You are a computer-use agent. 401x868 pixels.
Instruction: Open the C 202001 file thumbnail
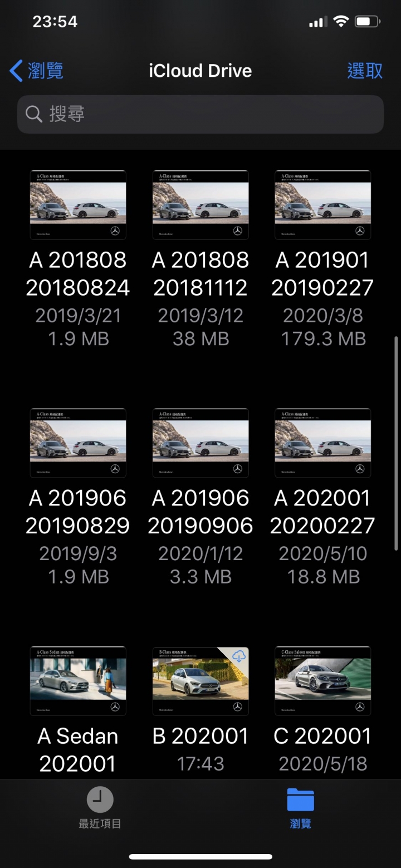coord(323,681)
